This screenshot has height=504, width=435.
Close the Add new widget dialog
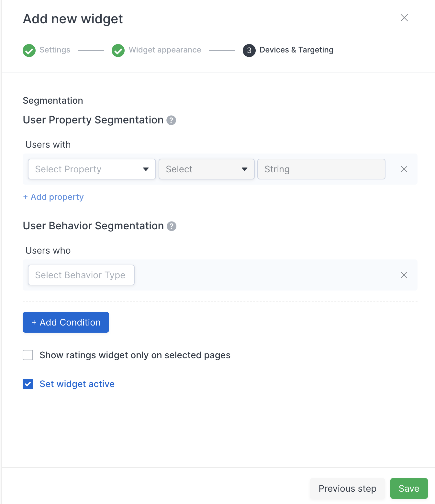coord(404,17)
